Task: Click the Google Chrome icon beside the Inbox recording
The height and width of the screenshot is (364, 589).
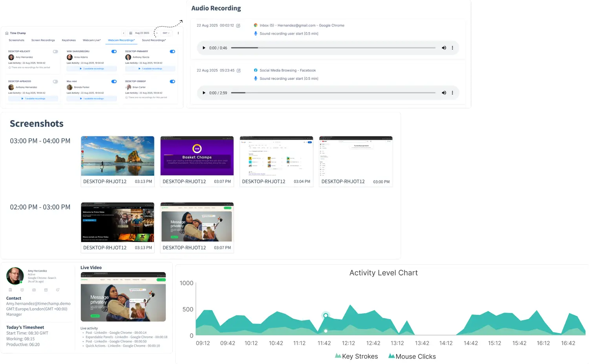Action: tap(256, 25)
